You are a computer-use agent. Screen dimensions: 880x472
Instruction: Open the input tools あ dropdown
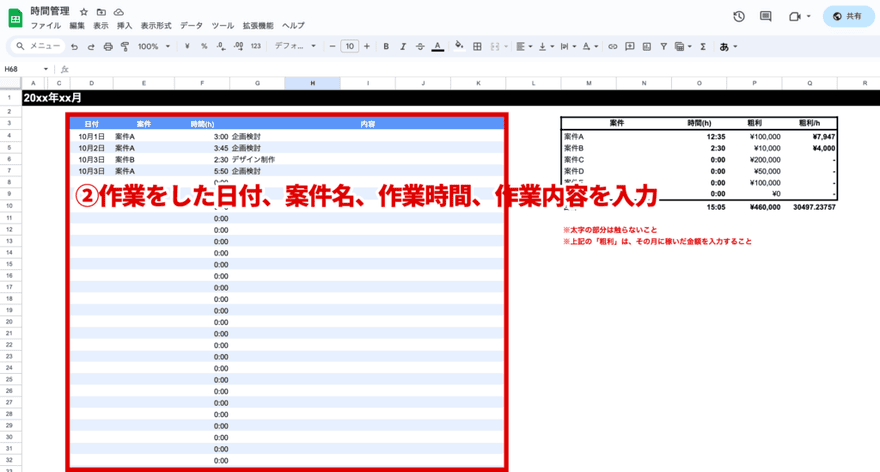(728, 47)
